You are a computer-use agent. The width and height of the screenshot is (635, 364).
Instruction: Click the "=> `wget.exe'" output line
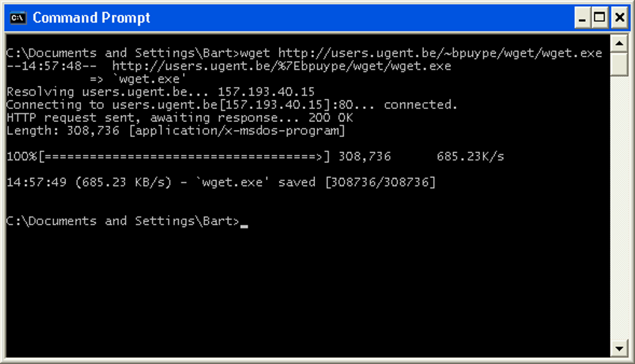pyautogui.click(x=138, y=79)
